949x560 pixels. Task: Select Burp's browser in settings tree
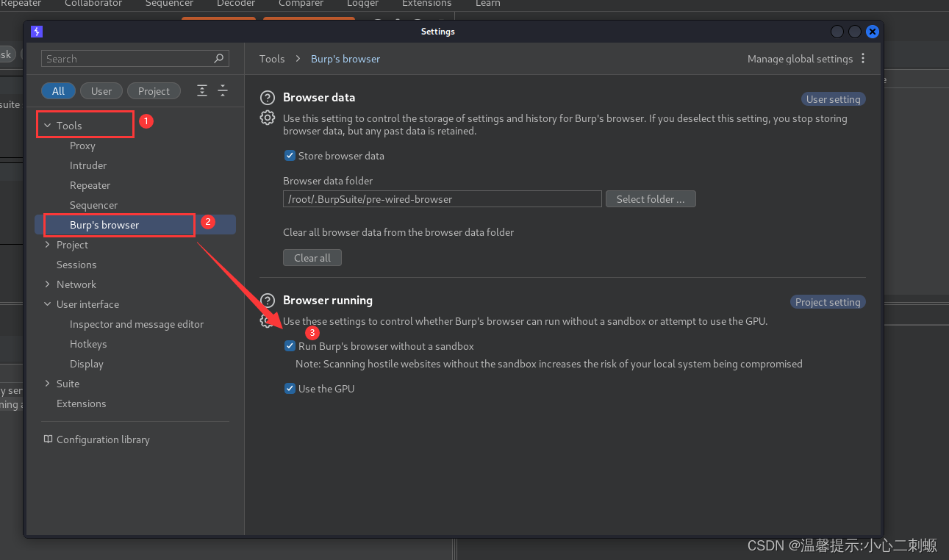(x=135, y=225)
